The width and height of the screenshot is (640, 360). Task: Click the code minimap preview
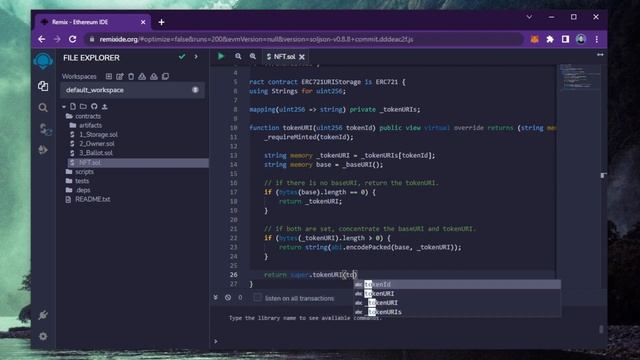[579, 77]
